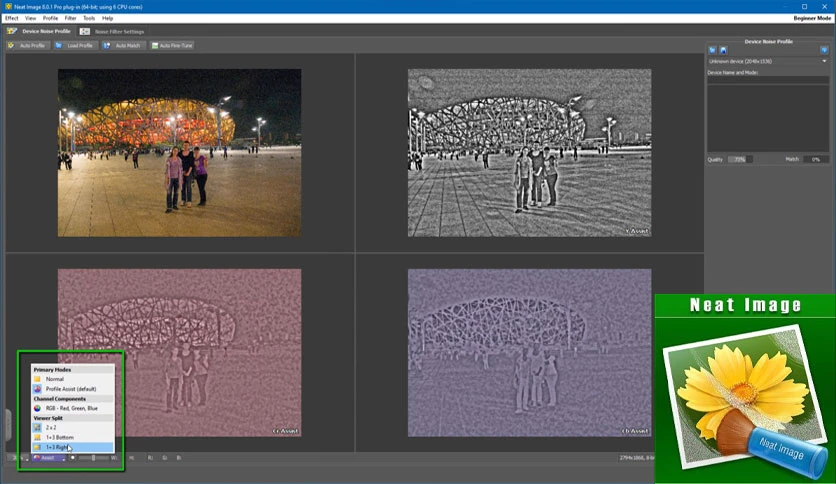Open the Tools menu
This screenshot has height=484, width=836.
pos(89,18)
